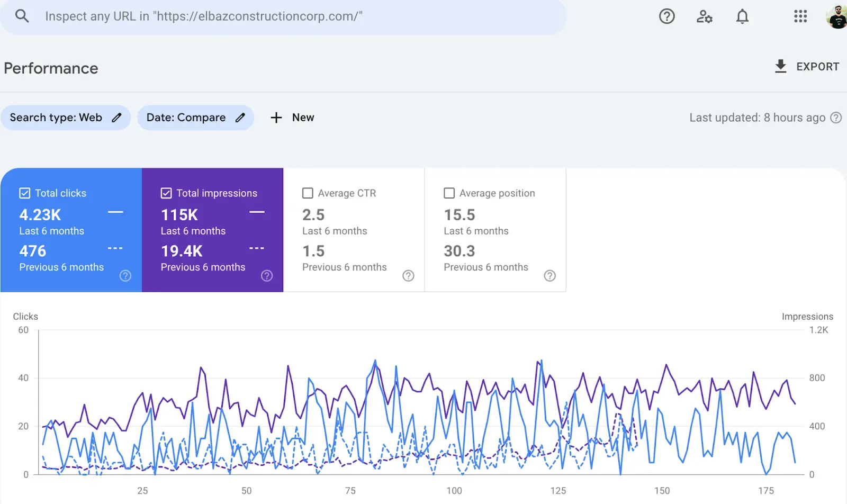Enable the Average position checkbox
Viewport: 847px width, 504px height.
click(x=449, y=193)
